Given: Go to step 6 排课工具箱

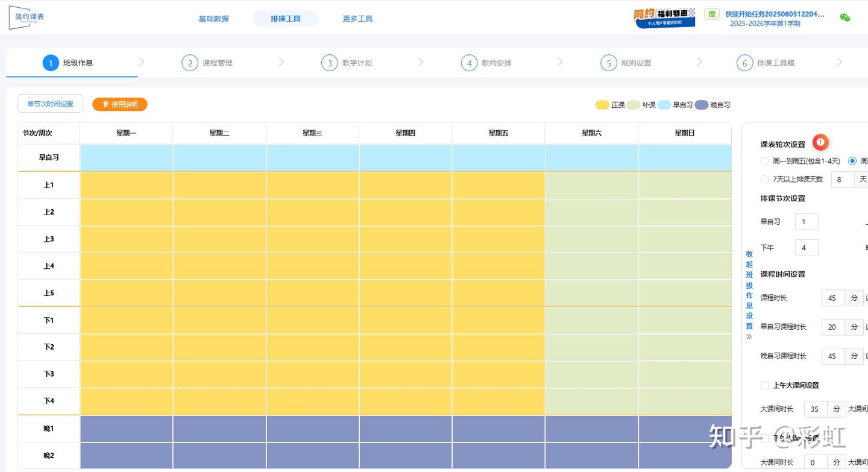Looking at the screenshot, I should 766,63.
